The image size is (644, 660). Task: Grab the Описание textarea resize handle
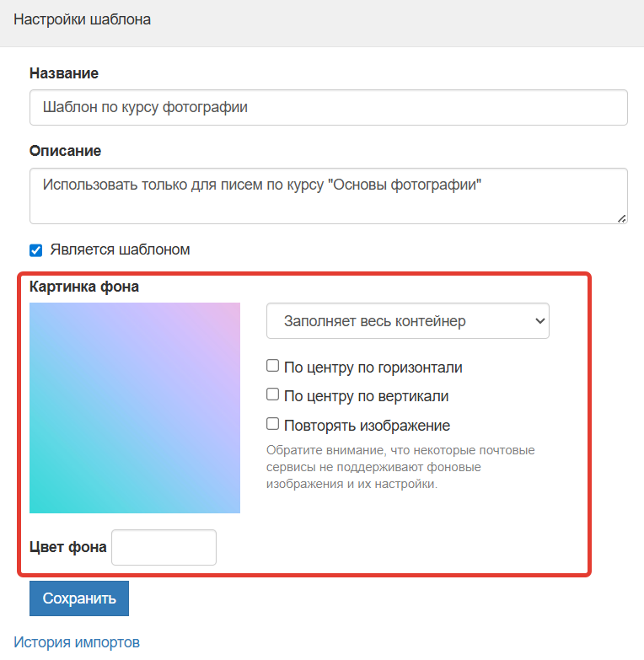tap(621, 217)
